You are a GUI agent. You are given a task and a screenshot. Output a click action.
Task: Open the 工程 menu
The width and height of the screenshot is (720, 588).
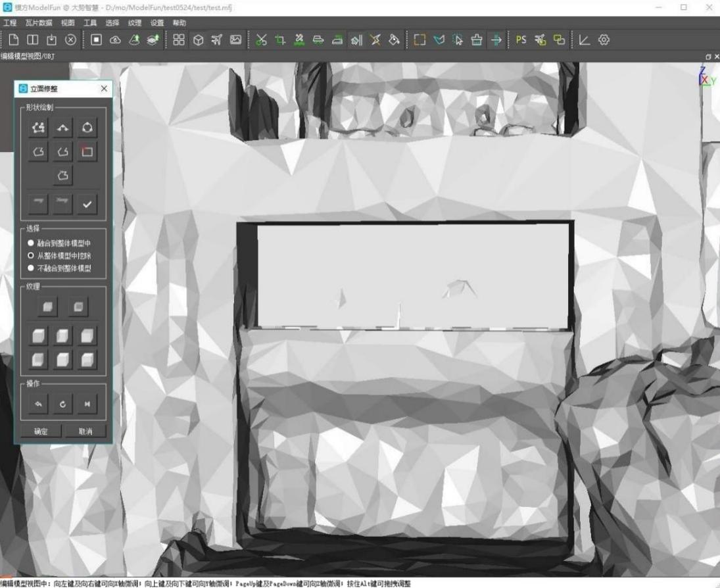pyautogui.click(x=10, y=22)
